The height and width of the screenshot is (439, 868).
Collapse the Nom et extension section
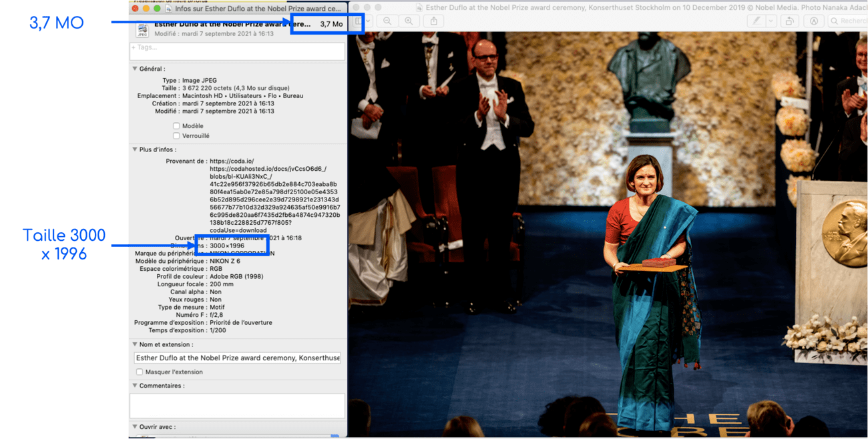pos(135,344)
